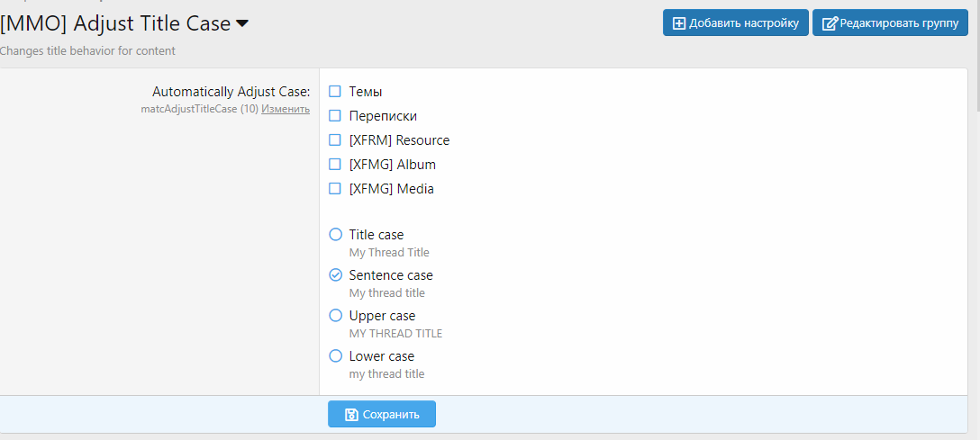
Task: Toggle the [XFMG] Album checkbox
Action: point(335,165)
